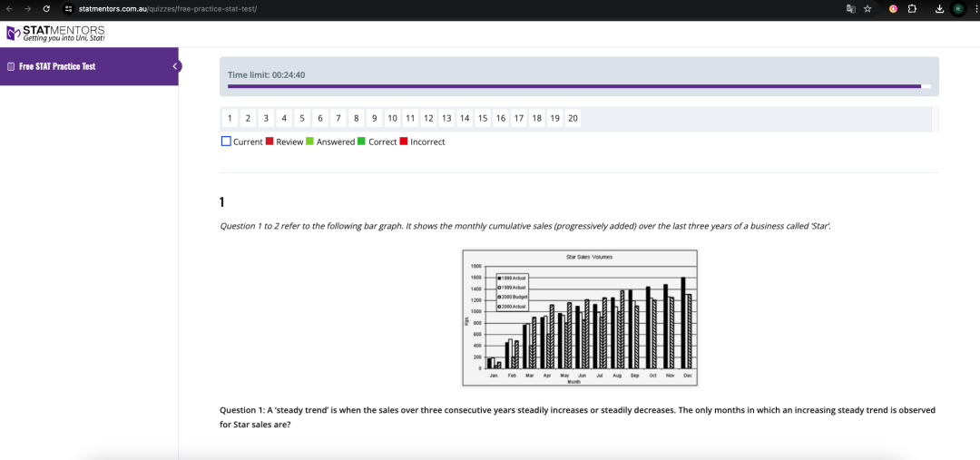980x460 pixels.
Task: Click the Review legend red swatch
Action: [x=269, y=142]
